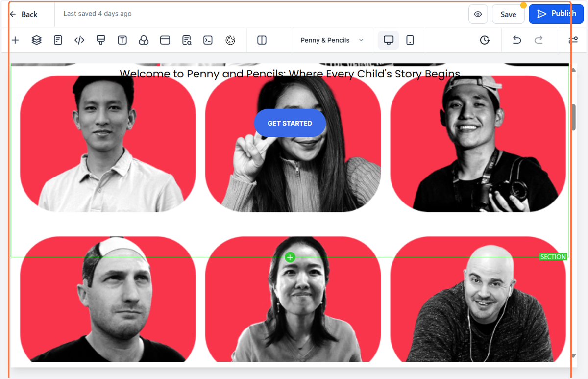Click the scrollbar down arrow
Image resolution: width=588 pixels, height=379 pixels.
(x=573, y=356)
